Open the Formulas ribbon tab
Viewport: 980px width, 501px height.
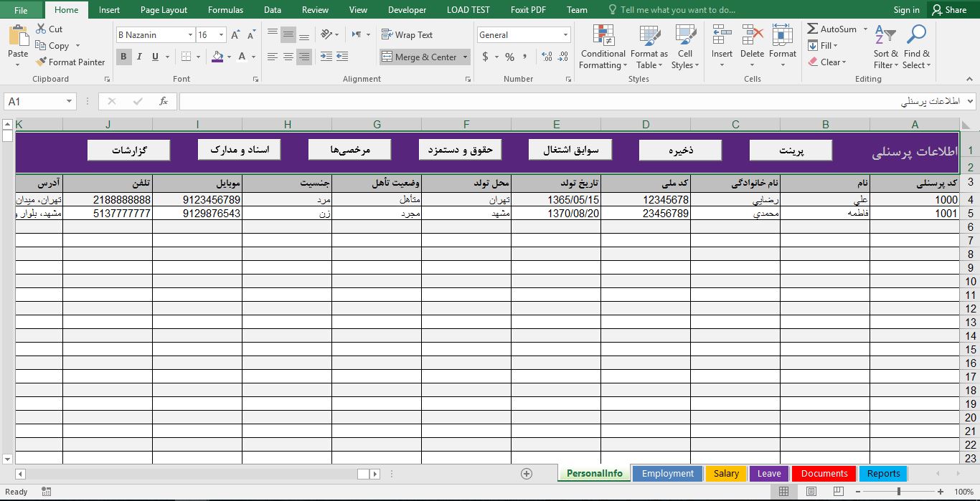coord(225,10)
